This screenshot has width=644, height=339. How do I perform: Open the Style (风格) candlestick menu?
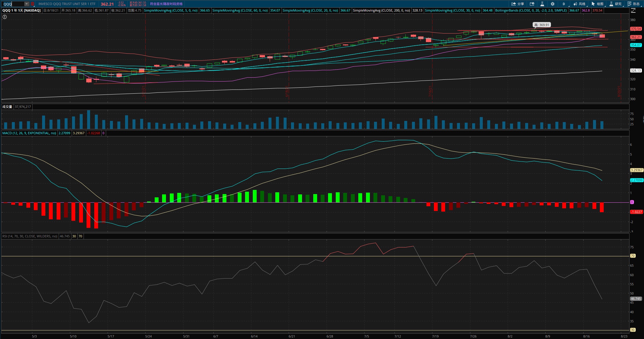point(579,4)
